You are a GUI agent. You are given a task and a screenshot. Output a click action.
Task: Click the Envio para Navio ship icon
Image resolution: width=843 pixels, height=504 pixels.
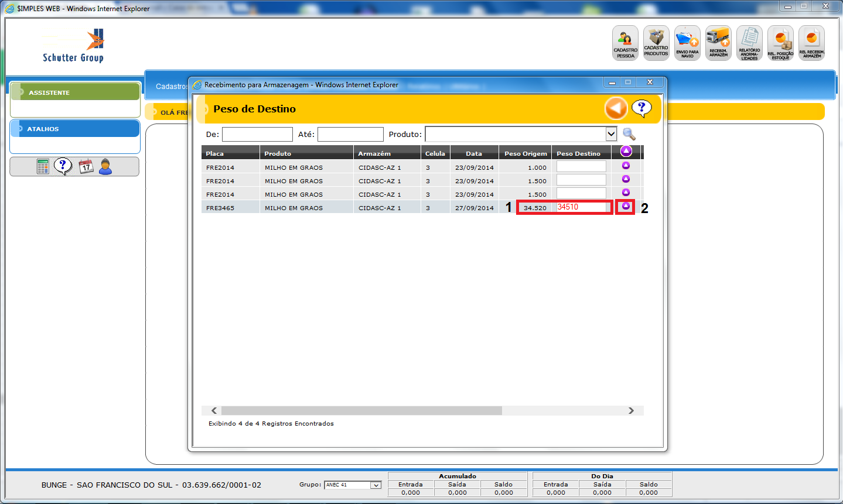[687, 43]
